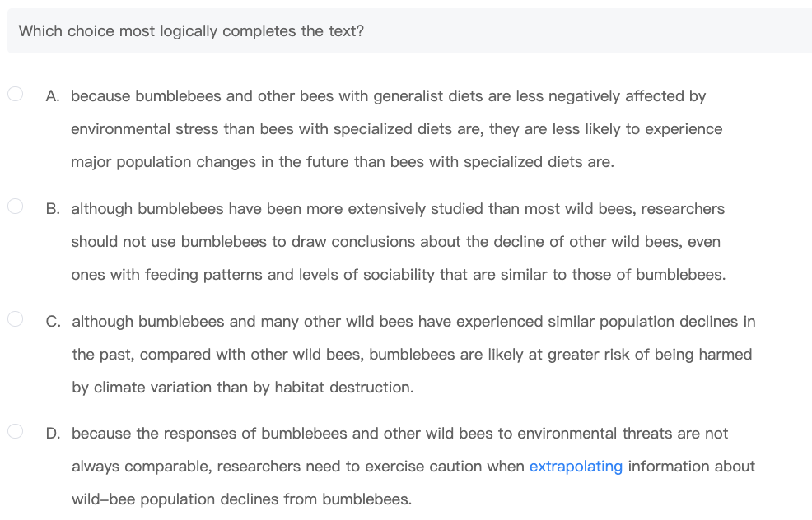Click the line starting "environmental stress than bees"
This screenshot has height=520, width=812.
396,129
